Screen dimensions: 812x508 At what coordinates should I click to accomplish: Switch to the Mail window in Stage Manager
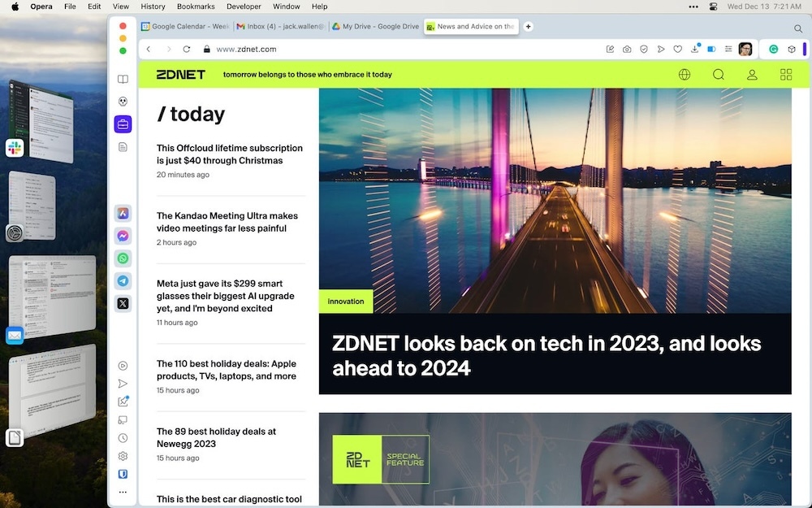pos(52,297)
